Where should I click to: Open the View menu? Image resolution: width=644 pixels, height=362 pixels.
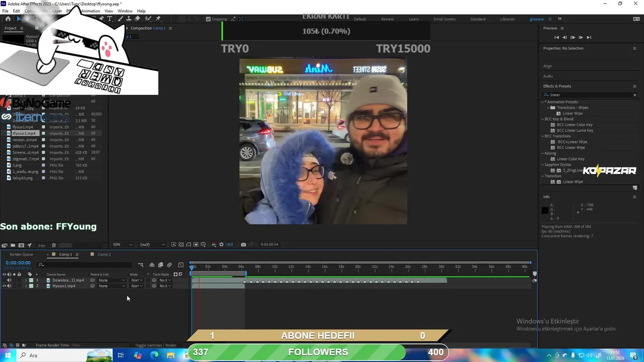click(109, 11)
